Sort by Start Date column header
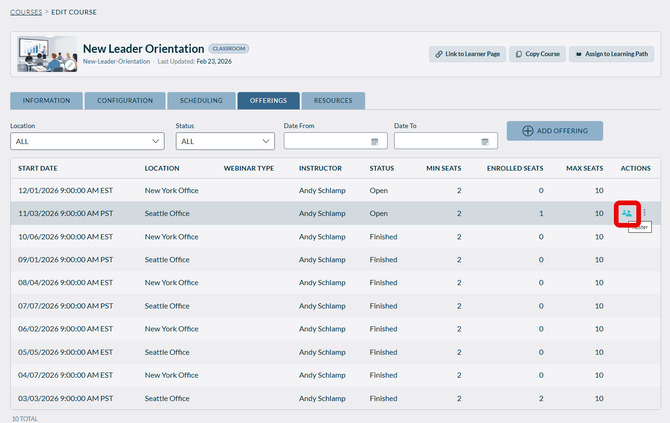The height and width of the screenshot is (423, 670). pyautogui.click(x=38, y=168)
